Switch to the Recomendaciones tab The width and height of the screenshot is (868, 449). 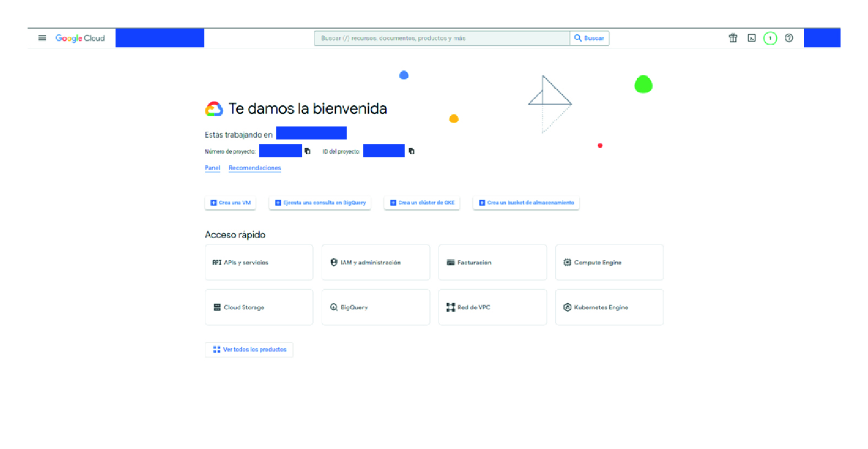click(x=254, y=168)
